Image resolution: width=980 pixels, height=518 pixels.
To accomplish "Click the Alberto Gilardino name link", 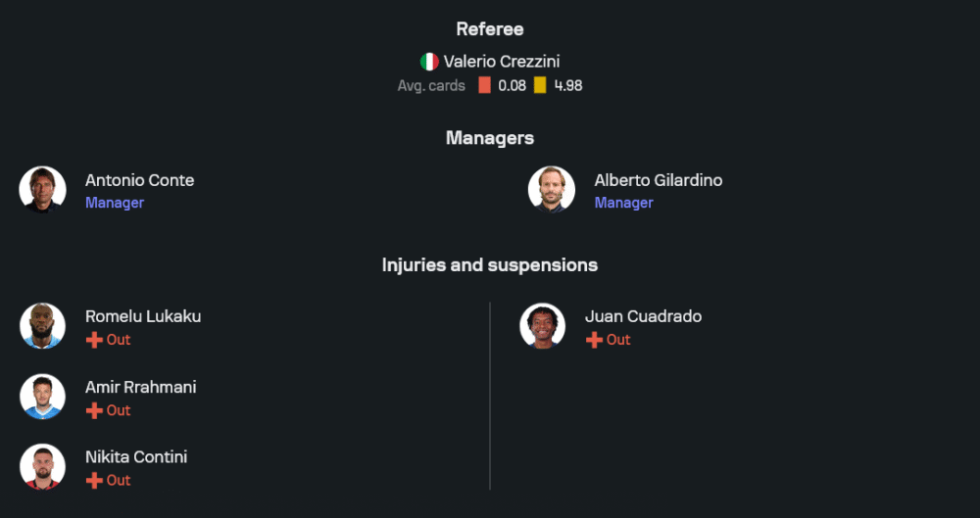I will point(659,180).
